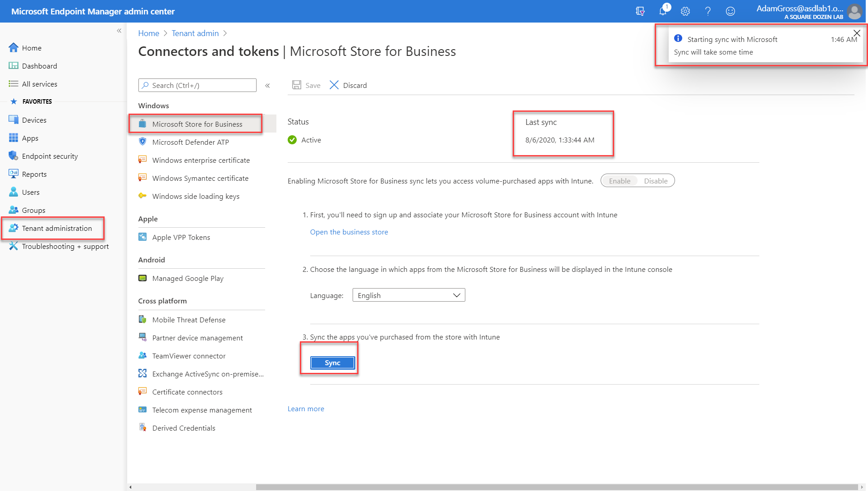Open the feedback smiley icon
The width and height of the screenshot is (868, 491).
pyautogui.click(x=730, y=11)
